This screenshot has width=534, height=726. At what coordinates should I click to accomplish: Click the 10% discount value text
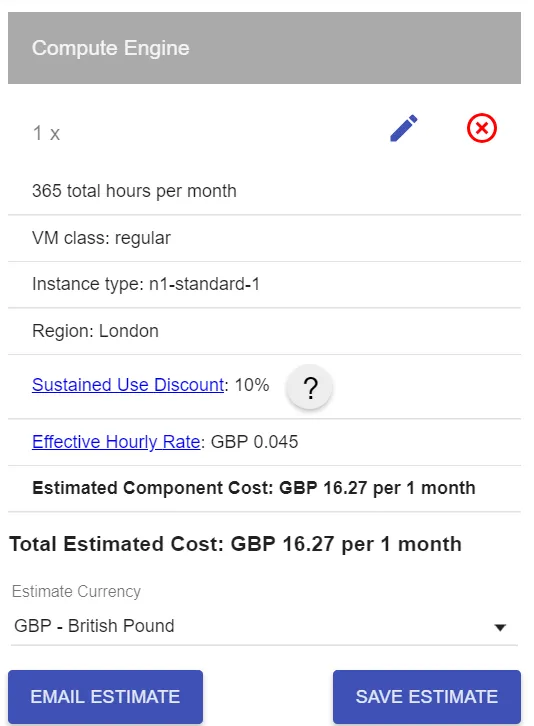pyautogui.click(x=251, y=385)
